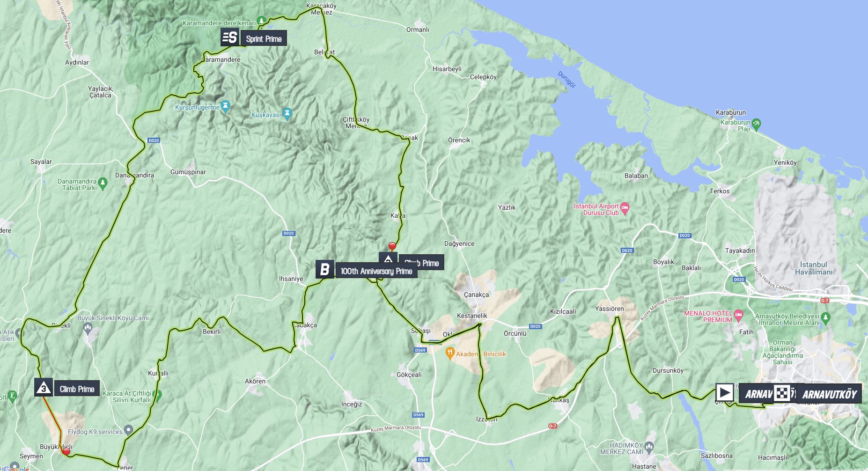Screen dimensions: 868x471
Task: Click the checkered finish flag icon
Action: click(x=782, y=393)
